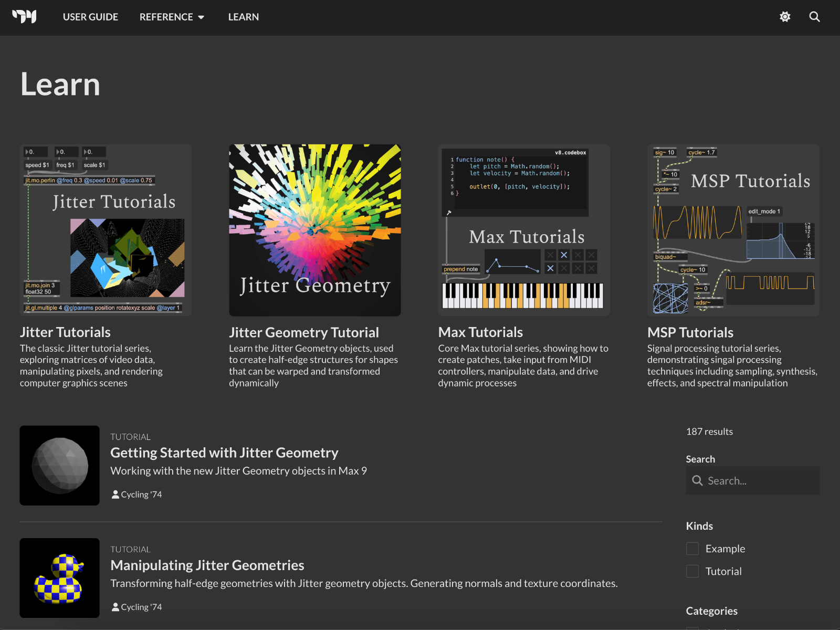Open the MSP Tutorials thumbnail image
Screen dimensions: 840x630
pyautogui.click(x=733, y=230)
